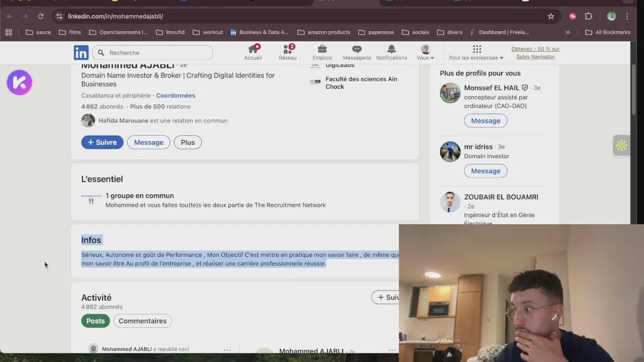Click the red extension icon in the toolbar

(573, 16)
